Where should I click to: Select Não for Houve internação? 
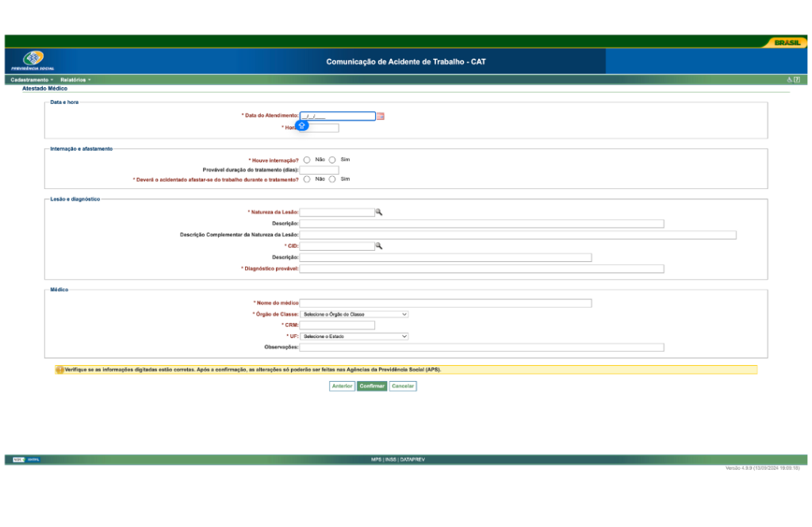307,160
